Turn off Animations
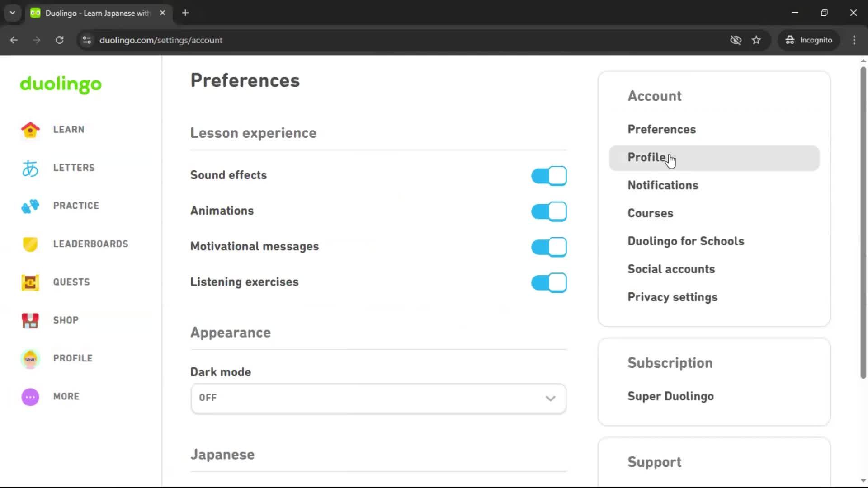The height and width of the screenshot is (488, 868). [x=548, y=211]
